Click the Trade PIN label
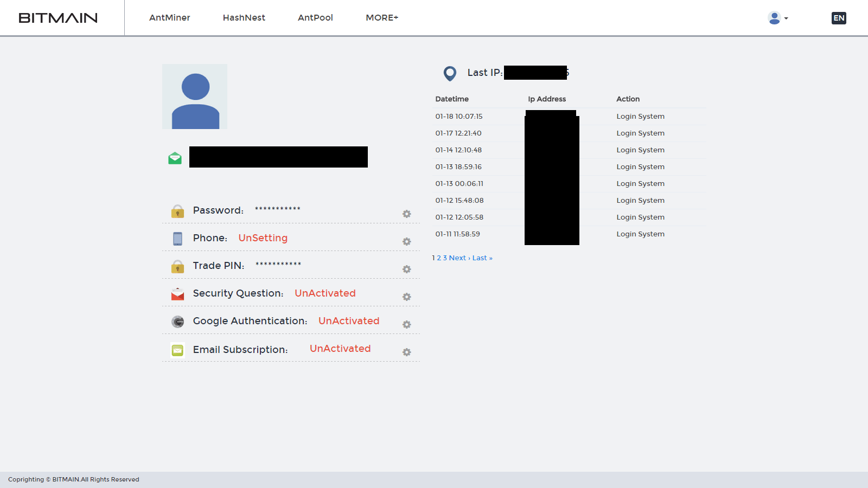 pyautogui.click(x=219, y=266)
